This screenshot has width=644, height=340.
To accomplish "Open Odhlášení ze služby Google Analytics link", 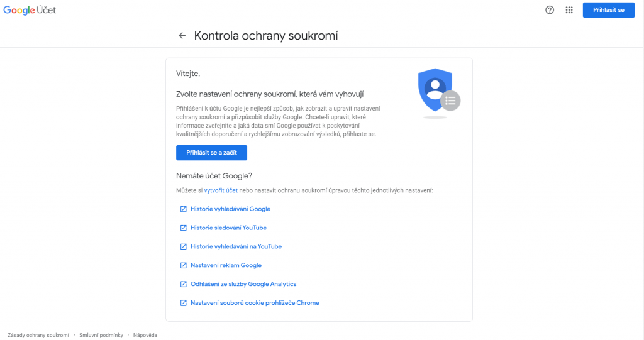I will [243, 284].
